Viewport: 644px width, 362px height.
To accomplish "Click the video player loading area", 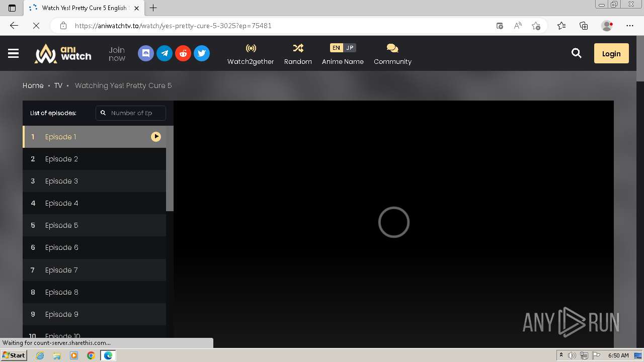I will pyautogui.click(x=393, y=222).
